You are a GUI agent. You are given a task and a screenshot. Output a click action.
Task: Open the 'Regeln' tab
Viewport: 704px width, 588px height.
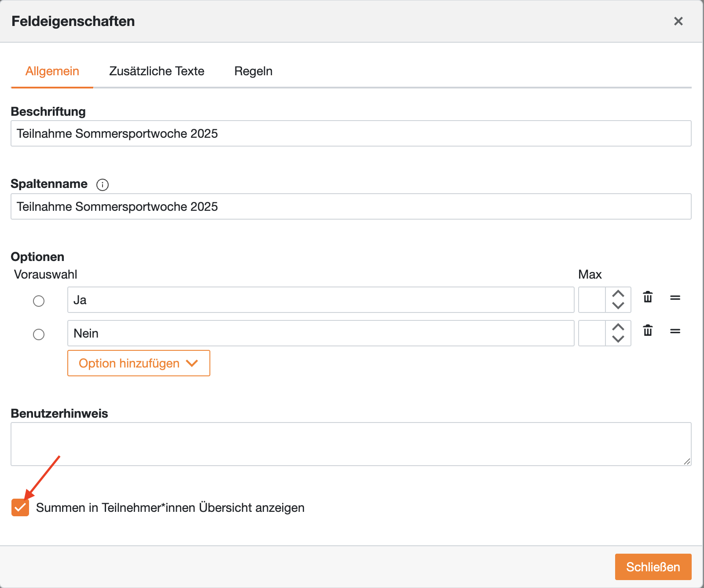click(253, 71)
